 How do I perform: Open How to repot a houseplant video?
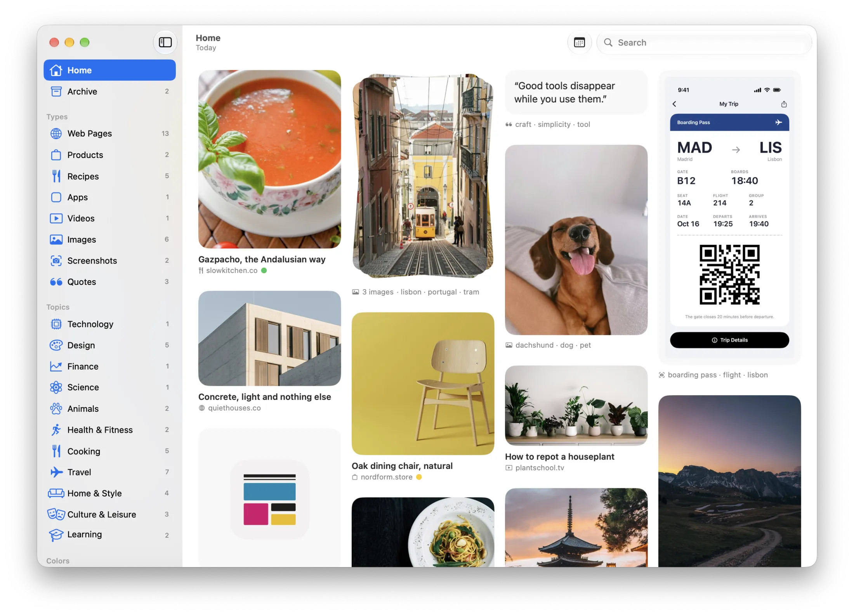(x=576, y=405)
